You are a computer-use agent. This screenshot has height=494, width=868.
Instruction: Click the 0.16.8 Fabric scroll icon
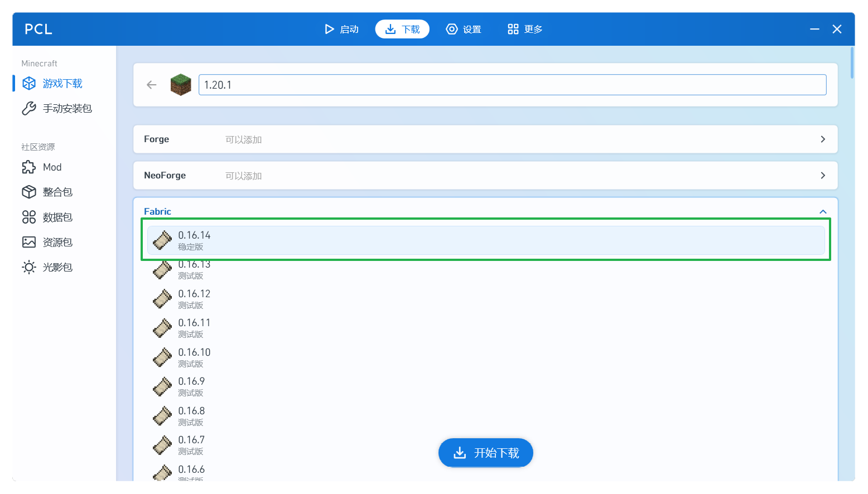(162, 416)
